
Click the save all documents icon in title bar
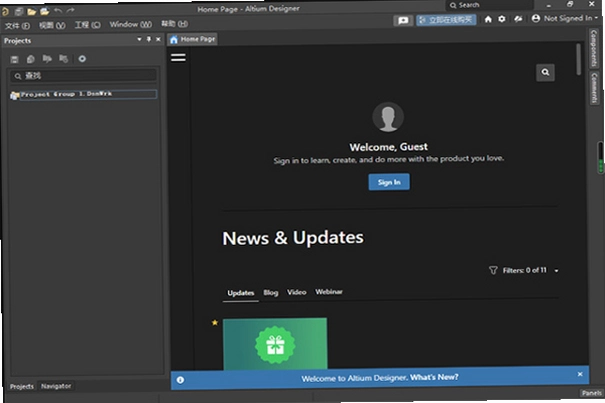coord(19,12)
